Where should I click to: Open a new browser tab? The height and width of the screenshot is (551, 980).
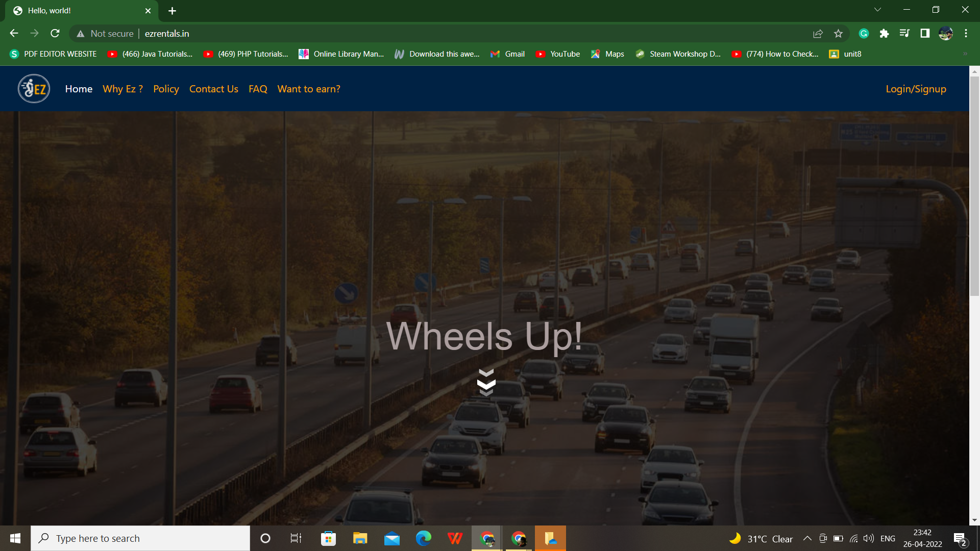click(x=172, y=11)
